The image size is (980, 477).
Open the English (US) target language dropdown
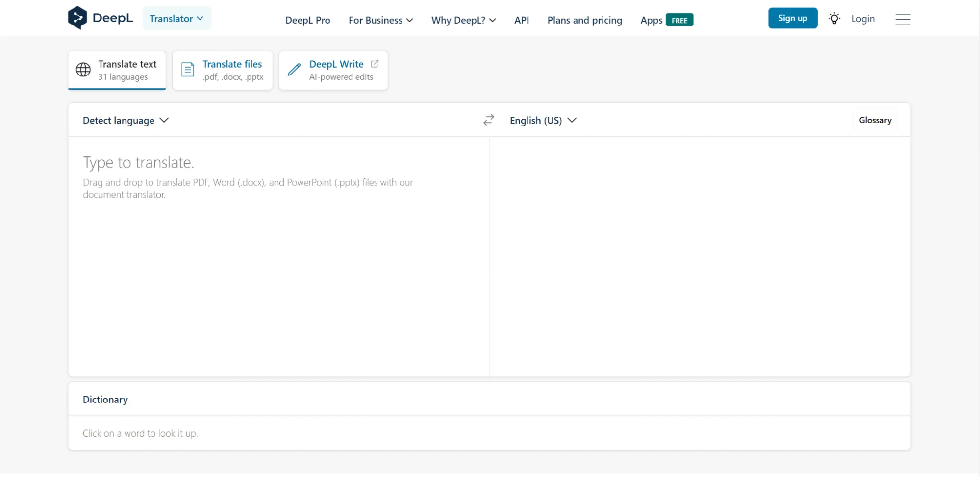pyautogui.click(x=543, y=121)
